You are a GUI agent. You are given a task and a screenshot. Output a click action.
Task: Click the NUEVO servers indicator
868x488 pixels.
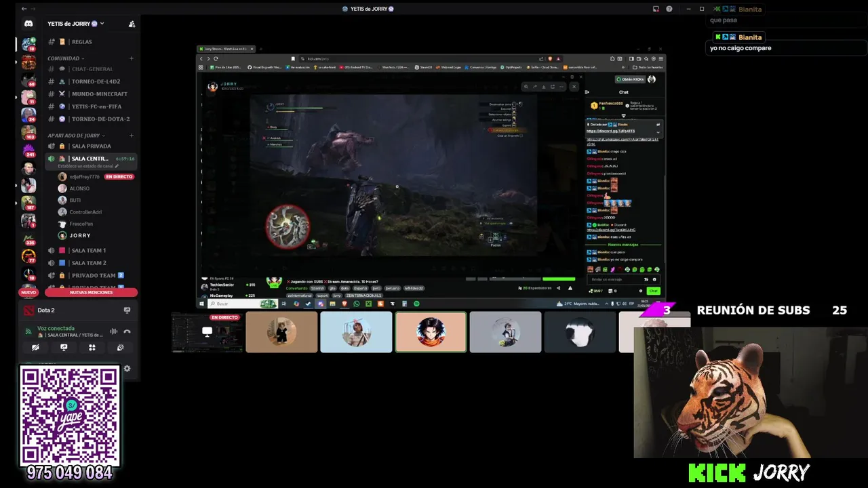[x=28, y=292]
